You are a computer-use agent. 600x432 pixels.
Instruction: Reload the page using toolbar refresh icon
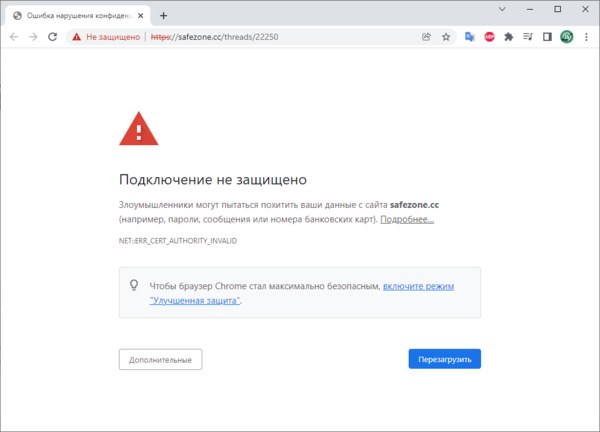[53, 37]
